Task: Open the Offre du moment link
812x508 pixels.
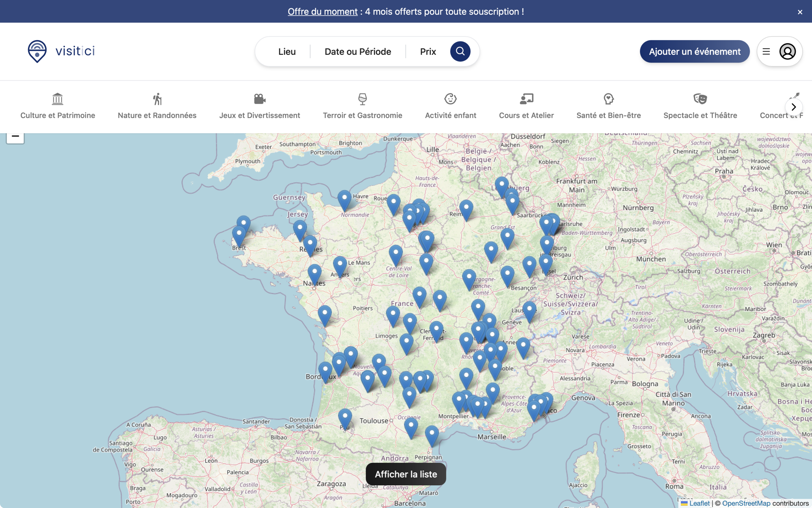Action: coord(322,11)
